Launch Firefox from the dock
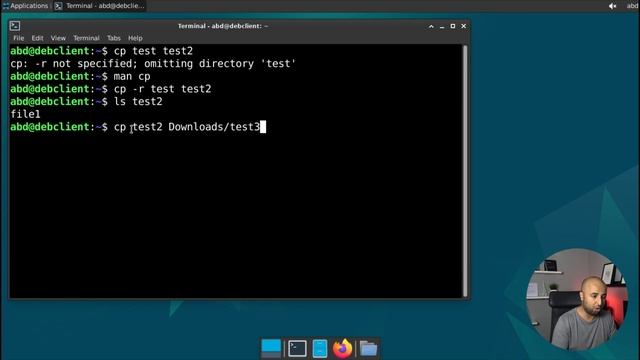Screen dimensions: 640x360 pyautogui.click(x=342, y=349)
